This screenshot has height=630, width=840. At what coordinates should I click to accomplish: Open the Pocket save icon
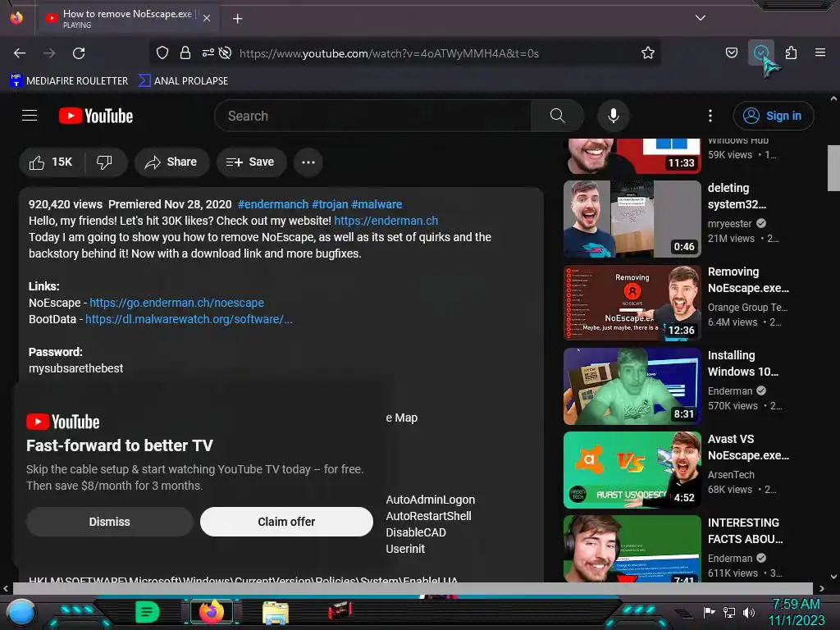click(731, 52)
